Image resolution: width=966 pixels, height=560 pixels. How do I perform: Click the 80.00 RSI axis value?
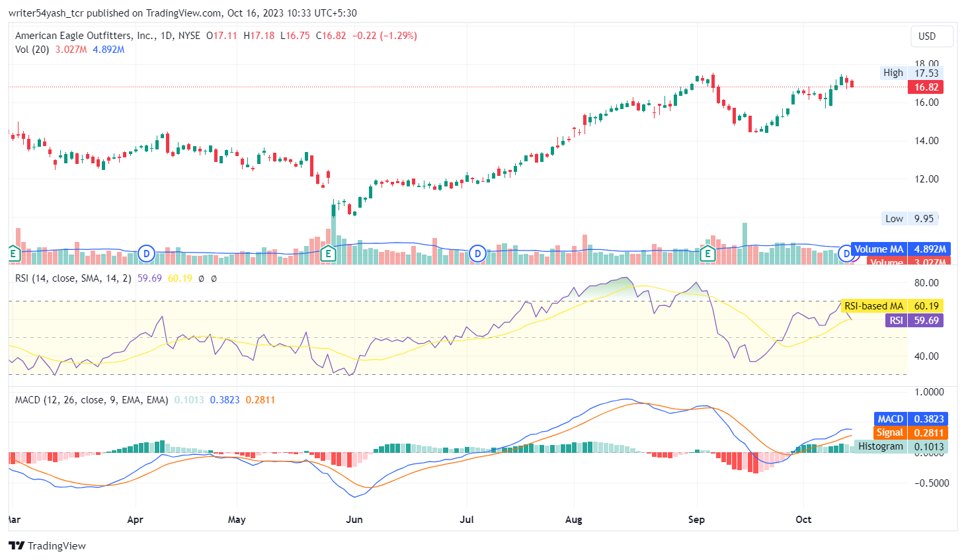pyautogui.click(x=926, y=283)
